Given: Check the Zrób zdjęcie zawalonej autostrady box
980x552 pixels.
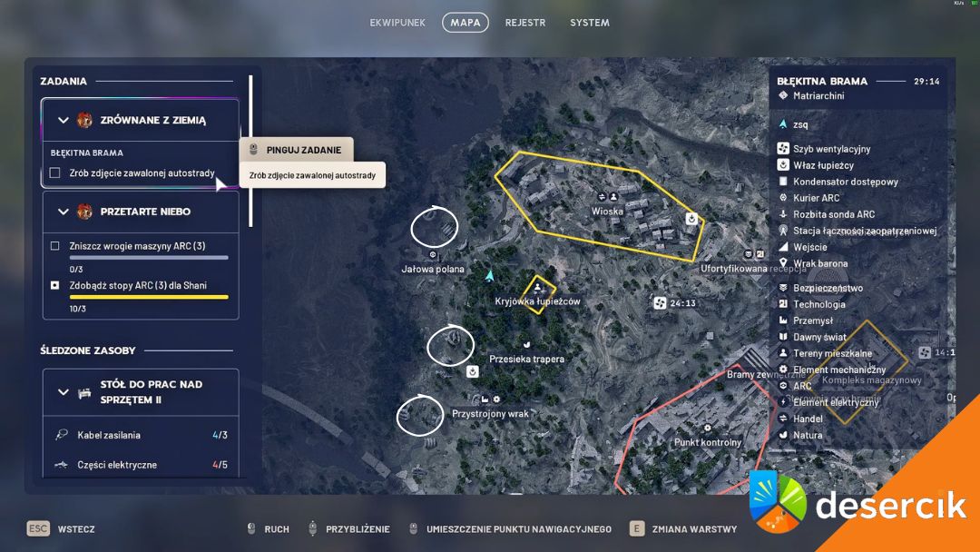Looking at the screenshot, I should pos(55,172).
